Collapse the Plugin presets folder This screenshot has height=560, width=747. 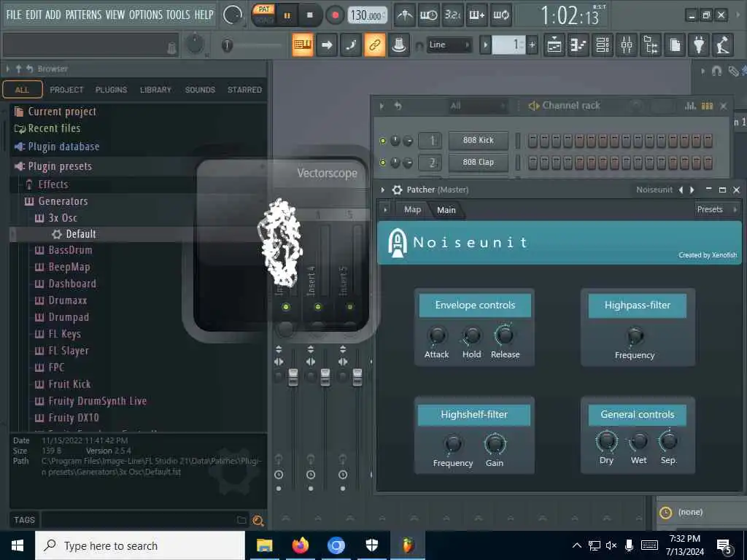click(x=60, y=167)
